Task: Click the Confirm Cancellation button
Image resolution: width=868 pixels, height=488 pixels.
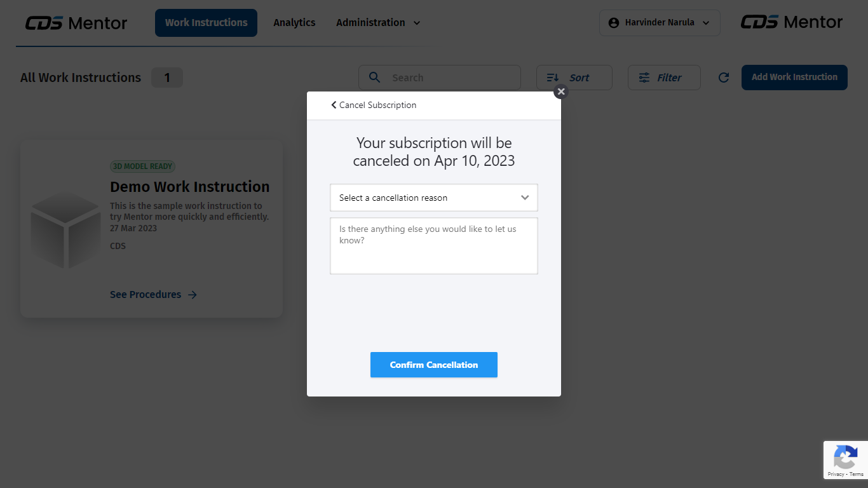Action: click(x=434, y=365)
